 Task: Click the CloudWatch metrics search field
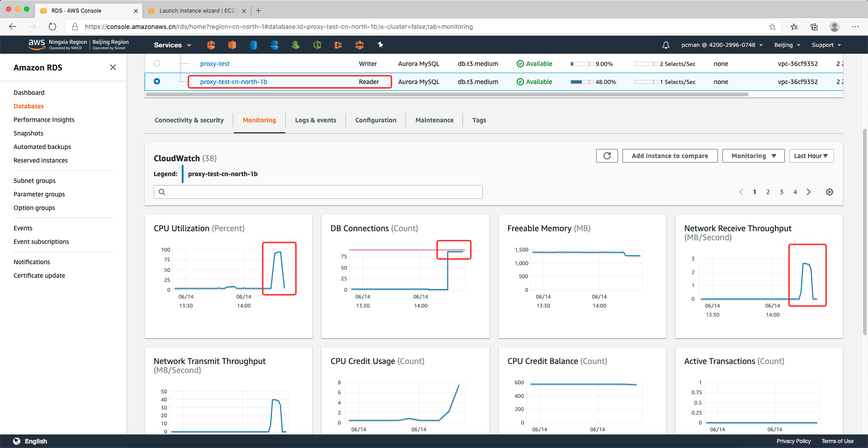coord(318,192)
